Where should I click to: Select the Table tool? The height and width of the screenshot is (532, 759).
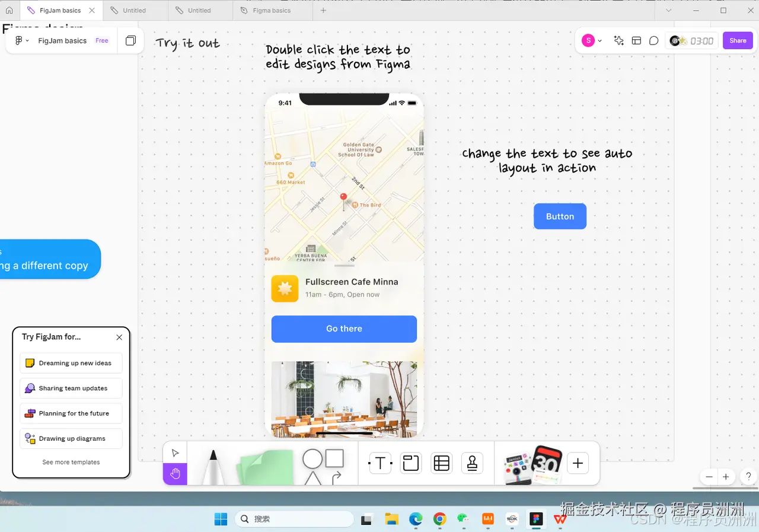pos(441,463)
